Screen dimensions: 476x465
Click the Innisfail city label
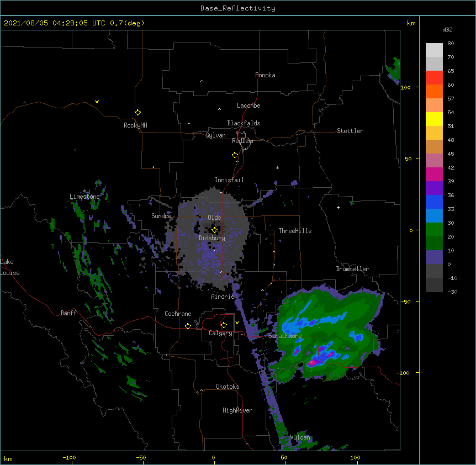pyautogui.click(x=229, y=180)
